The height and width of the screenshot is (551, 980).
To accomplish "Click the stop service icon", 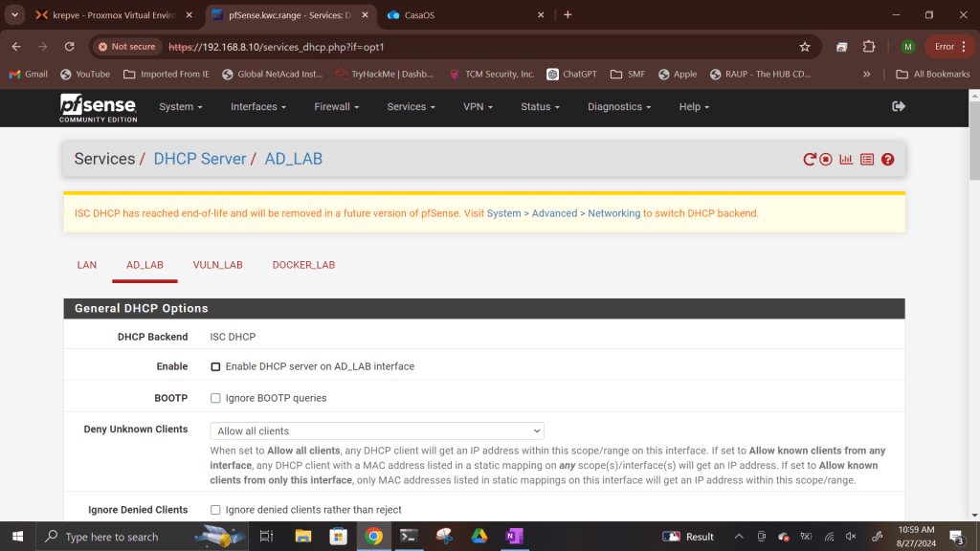I will point(826,160).
